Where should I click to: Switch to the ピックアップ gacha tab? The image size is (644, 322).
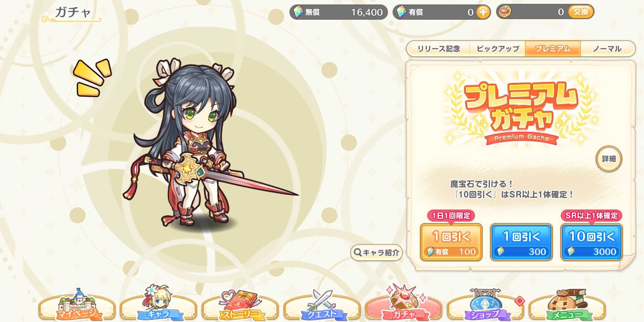pos(497,49)
